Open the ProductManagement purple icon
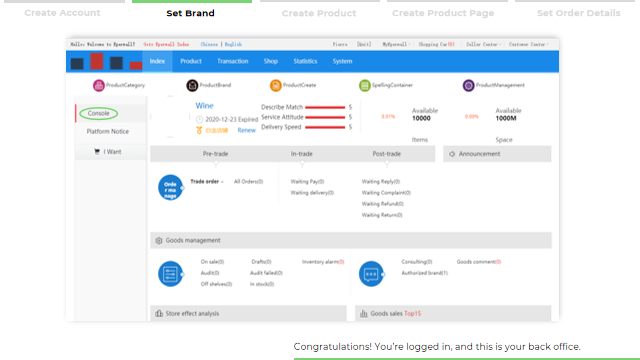This screenshot has width=640, height=360. [x=468, y=85]
